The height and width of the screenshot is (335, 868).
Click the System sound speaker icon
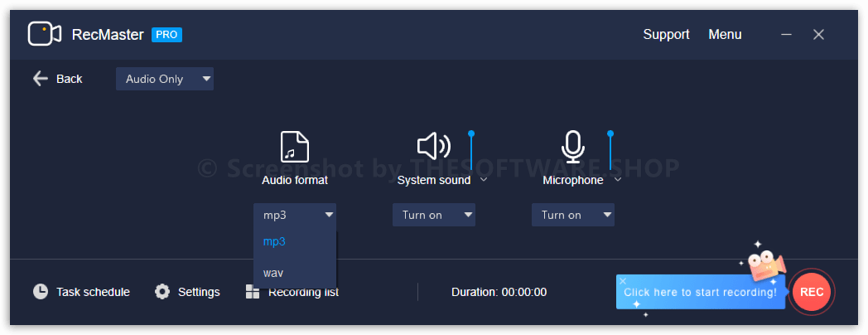pos(433,147)
